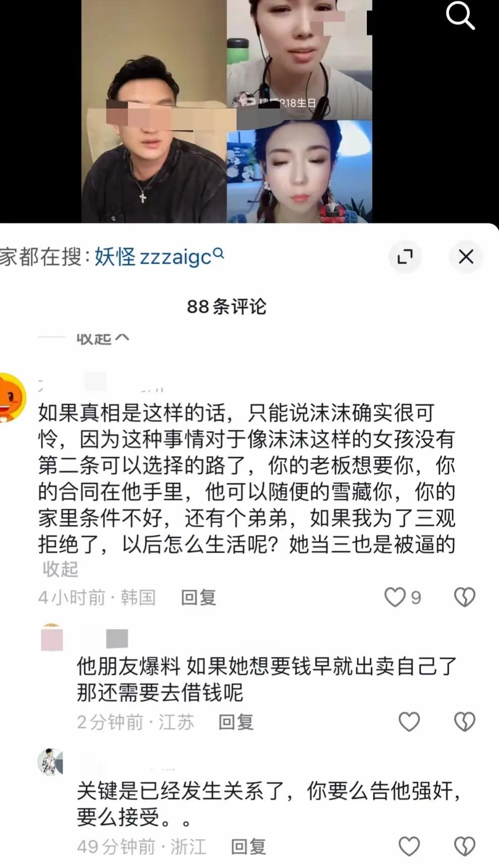Image resolution: width=499 pixels, height=868 pixels.
Task: Expand comments panel to full screen
Action: click(x=405, y=257)
